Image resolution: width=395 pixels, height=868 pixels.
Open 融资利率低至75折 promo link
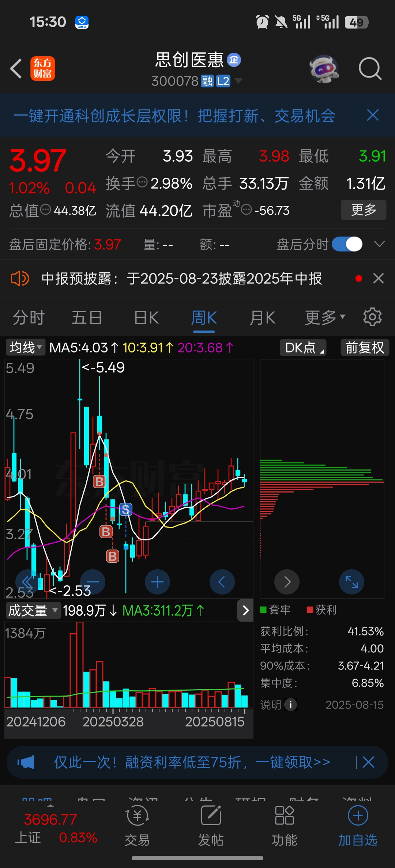coord(192,762)
